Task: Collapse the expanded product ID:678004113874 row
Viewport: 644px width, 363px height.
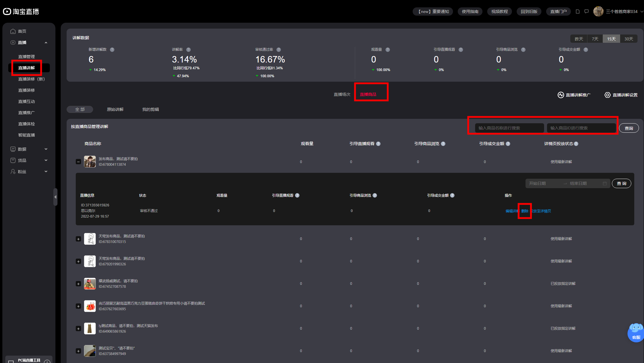Action: (x=78, y=162)
